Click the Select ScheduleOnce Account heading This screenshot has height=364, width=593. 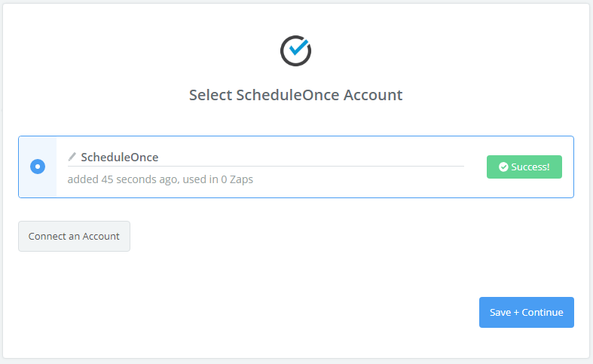click(x=295, y=96)
